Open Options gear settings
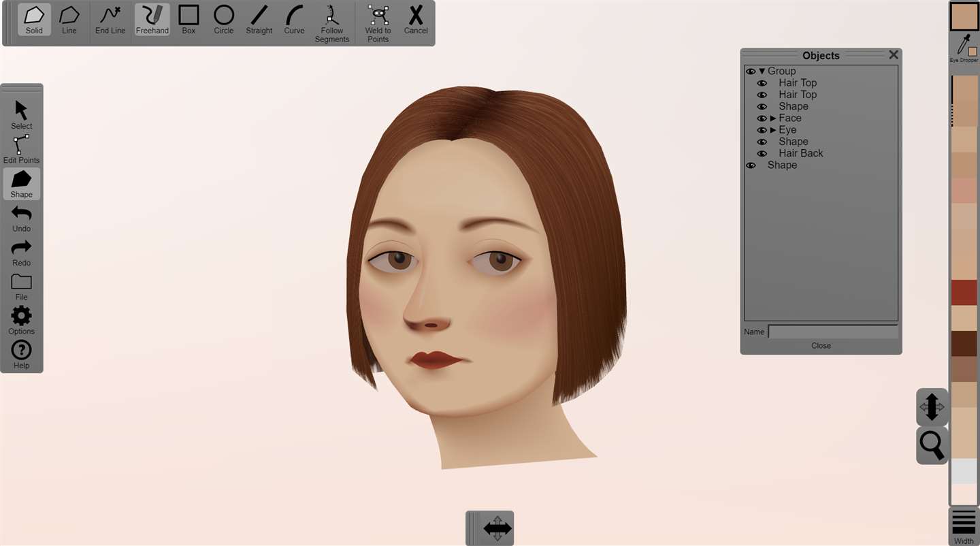 [21, 321]
